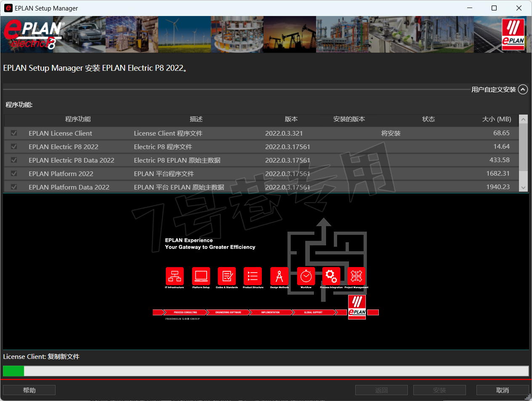Click the 返回 button
The image size is (532, 401).
click(x=381, y=390)
